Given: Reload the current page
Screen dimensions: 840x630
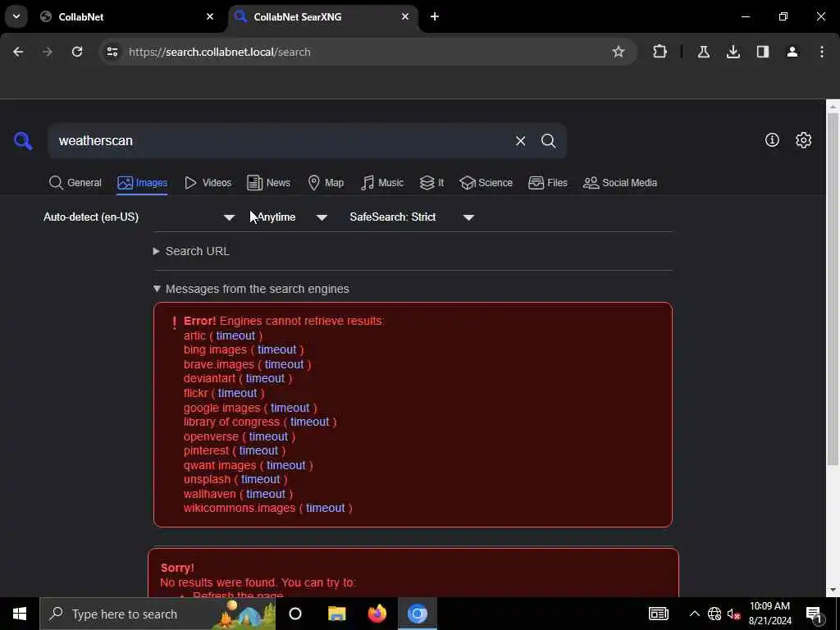Looking at the screenshot, I should [x=77, y=52].
